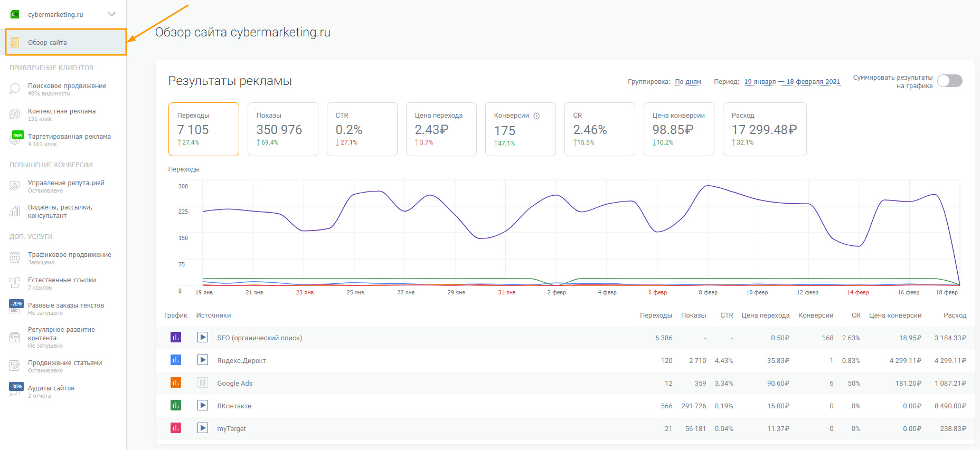
Task: Open Таргетированная реклама section
Action: click(x=69, y=137)
